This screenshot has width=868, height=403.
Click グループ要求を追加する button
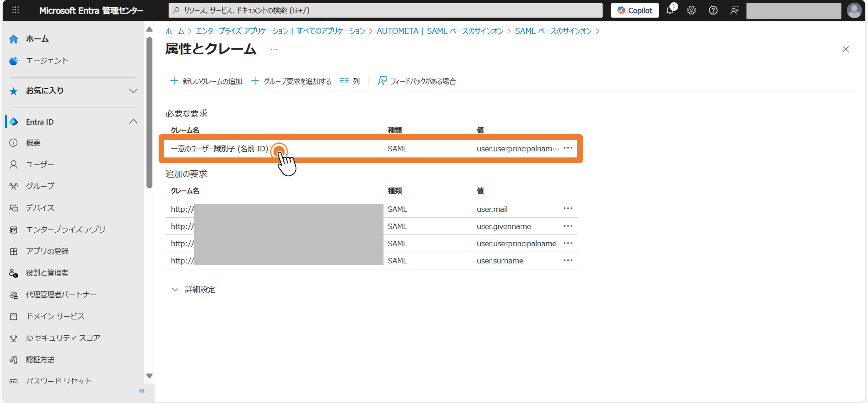click(291, 81)
